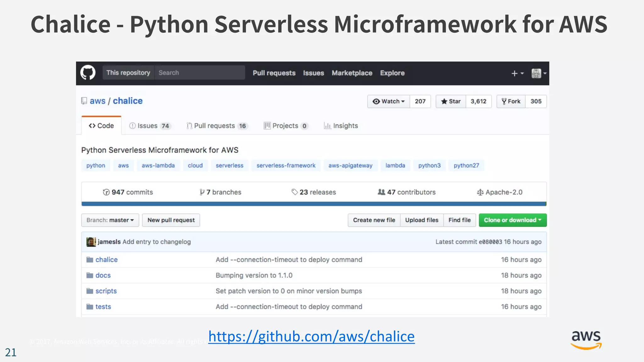
Task: View the 7 branches list
Action: (220, 192)
